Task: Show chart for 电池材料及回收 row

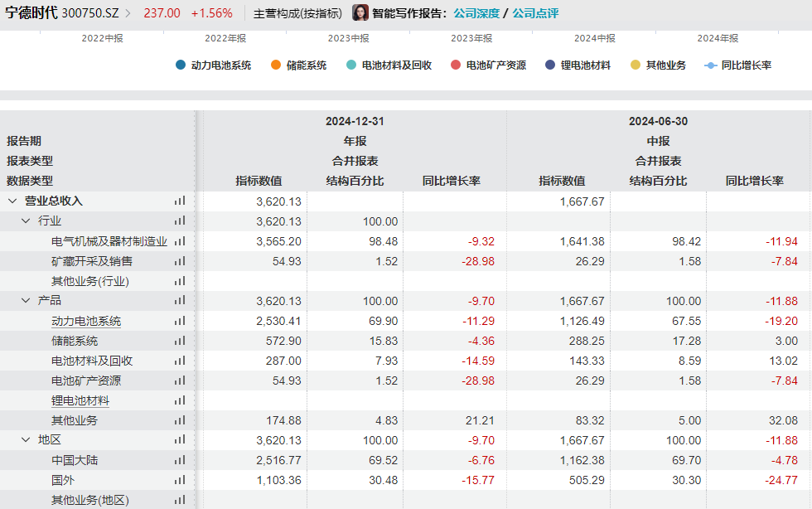Action: (180, 361)
